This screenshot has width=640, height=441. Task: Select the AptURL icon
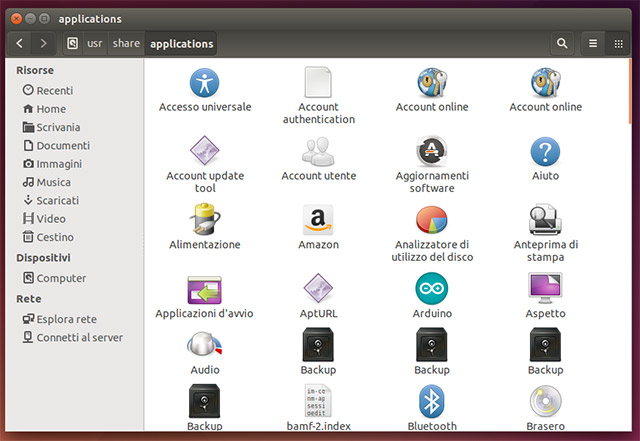point(318,288)
